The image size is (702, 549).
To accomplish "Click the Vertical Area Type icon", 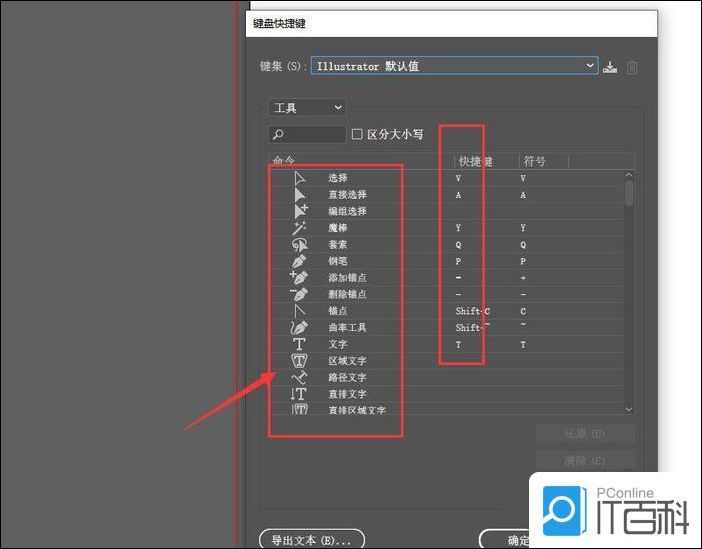I will point(300,409).
